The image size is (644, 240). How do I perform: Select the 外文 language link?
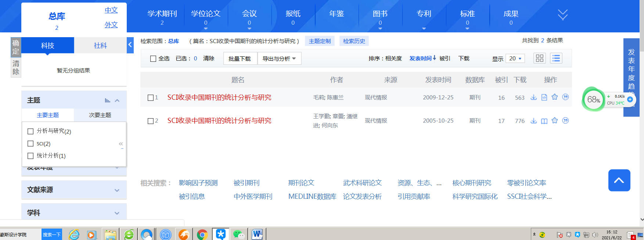click(x=111, y=25)
